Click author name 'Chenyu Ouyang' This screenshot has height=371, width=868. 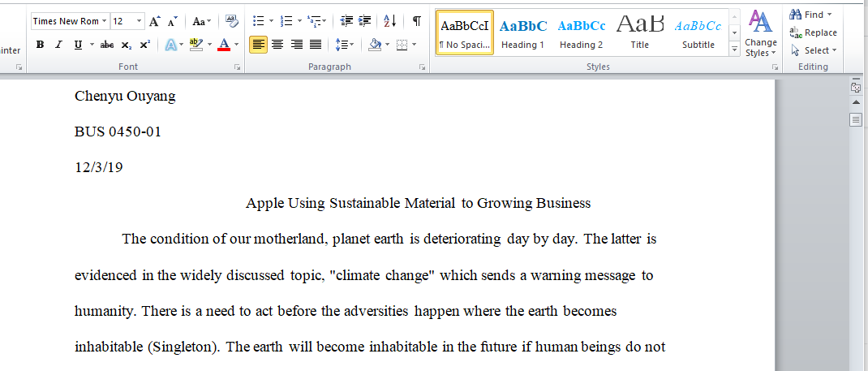[125, 97]
